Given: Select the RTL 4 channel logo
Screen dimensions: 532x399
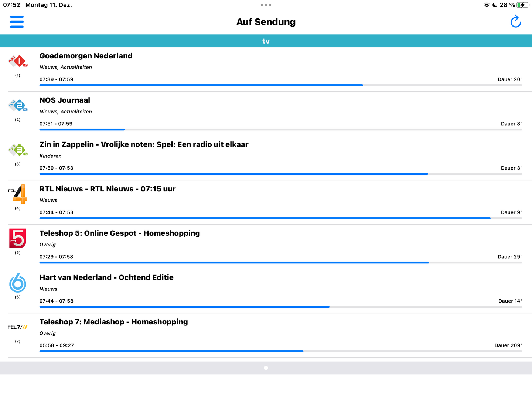Looking at the screenshot, I should pyautogui.click(x=18, y=194).
